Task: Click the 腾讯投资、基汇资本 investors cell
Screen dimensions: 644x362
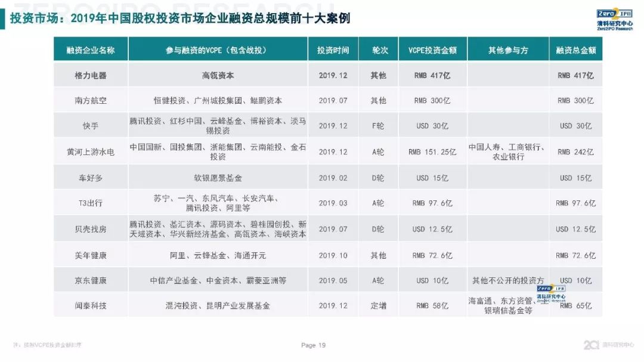Action: [x=218, y=229]
